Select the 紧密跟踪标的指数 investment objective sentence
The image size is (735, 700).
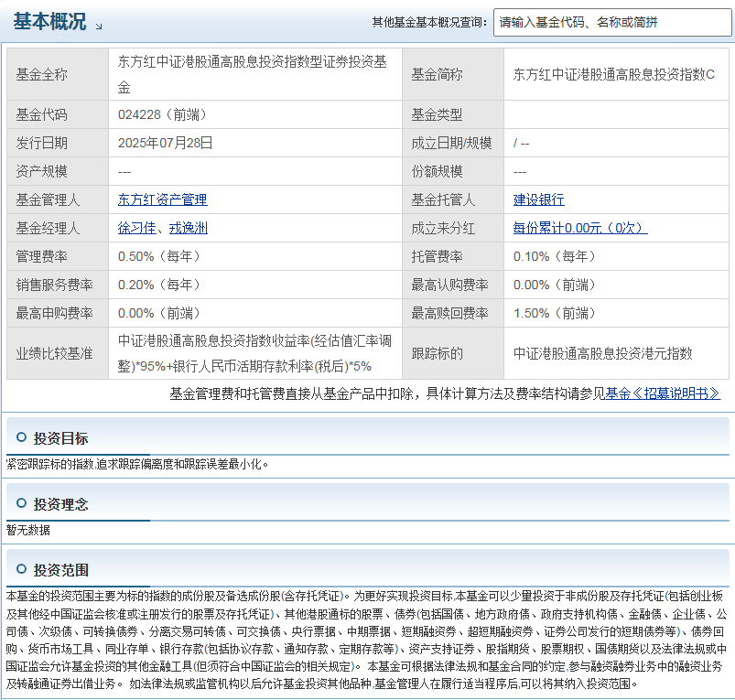click(137, 464)
